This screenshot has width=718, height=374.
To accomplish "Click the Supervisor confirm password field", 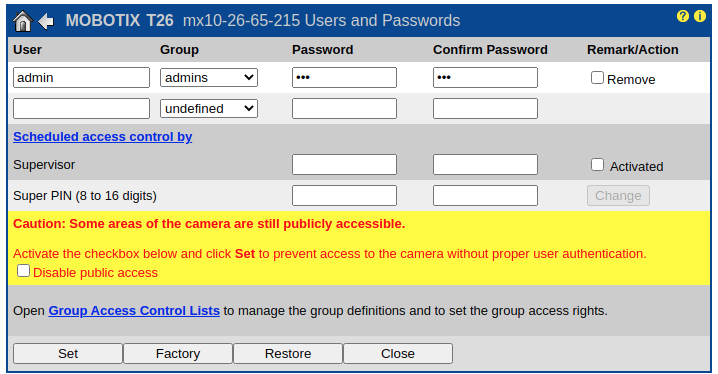I will 485,165.
